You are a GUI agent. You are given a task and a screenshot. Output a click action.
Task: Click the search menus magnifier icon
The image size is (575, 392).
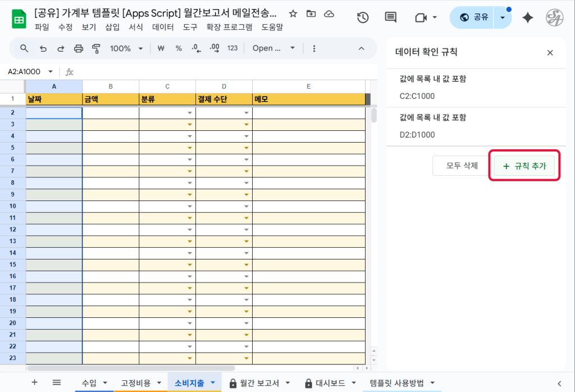[24, 48]
